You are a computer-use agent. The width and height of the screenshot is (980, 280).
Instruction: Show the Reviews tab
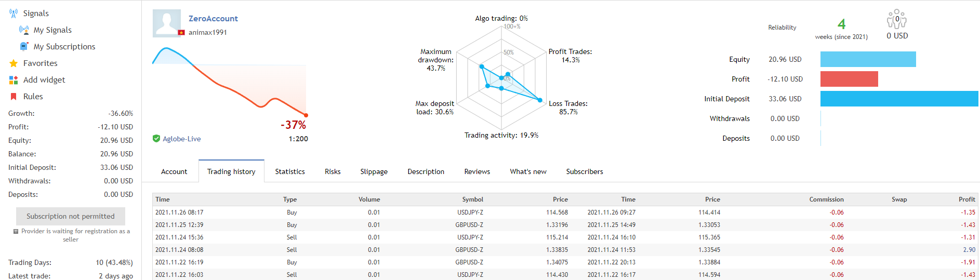click(x=477, y=171)
